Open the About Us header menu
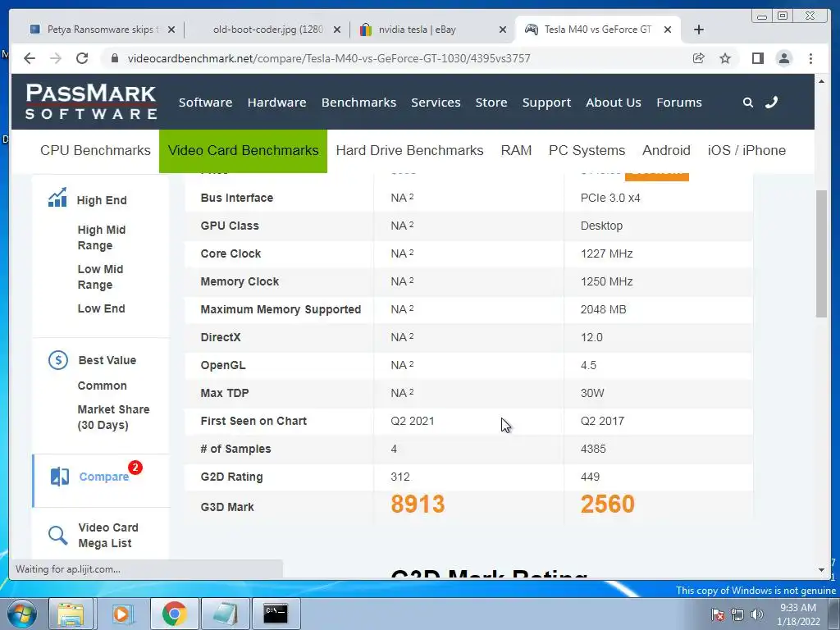 tap(614, 103)
